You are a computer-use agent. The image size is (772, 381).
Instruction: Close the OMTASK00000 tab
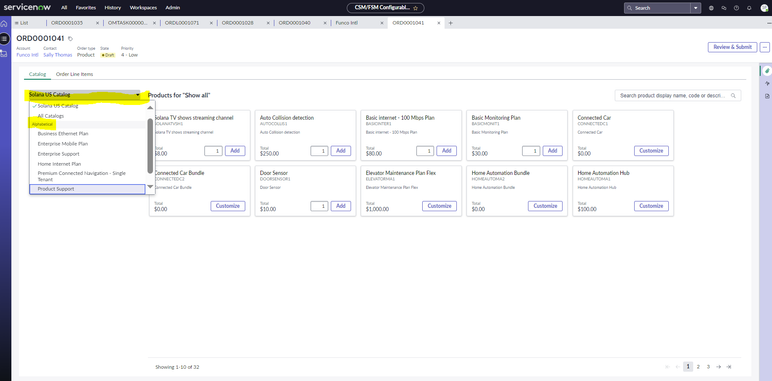155,23
